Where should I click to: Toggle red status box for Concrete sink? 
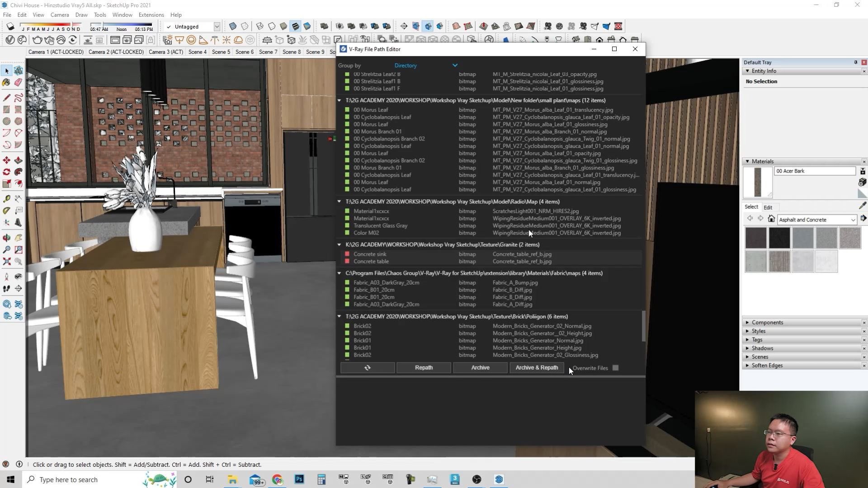pyautogui.click(x=347, y=254)
